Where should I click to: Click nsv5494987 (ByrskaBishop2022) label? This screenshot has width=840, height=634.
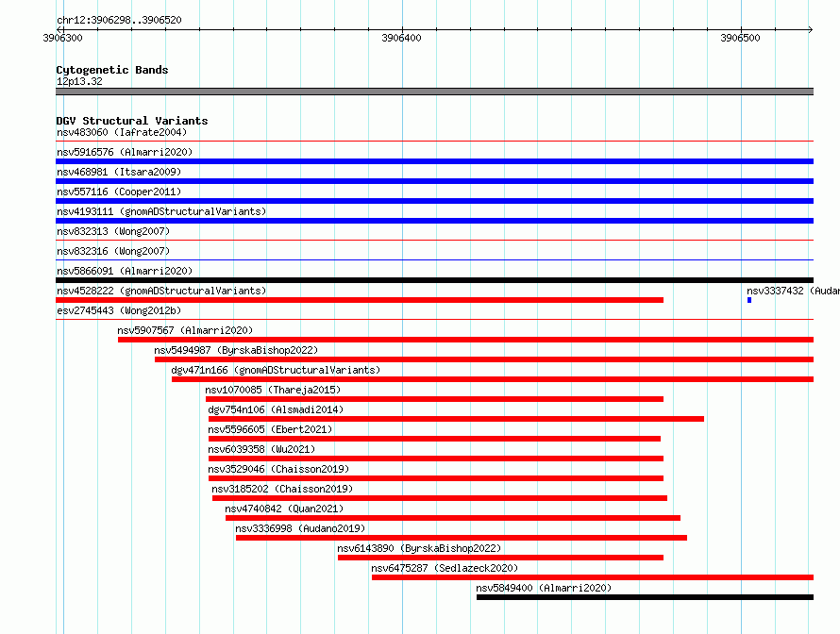(x=236, y=350)
